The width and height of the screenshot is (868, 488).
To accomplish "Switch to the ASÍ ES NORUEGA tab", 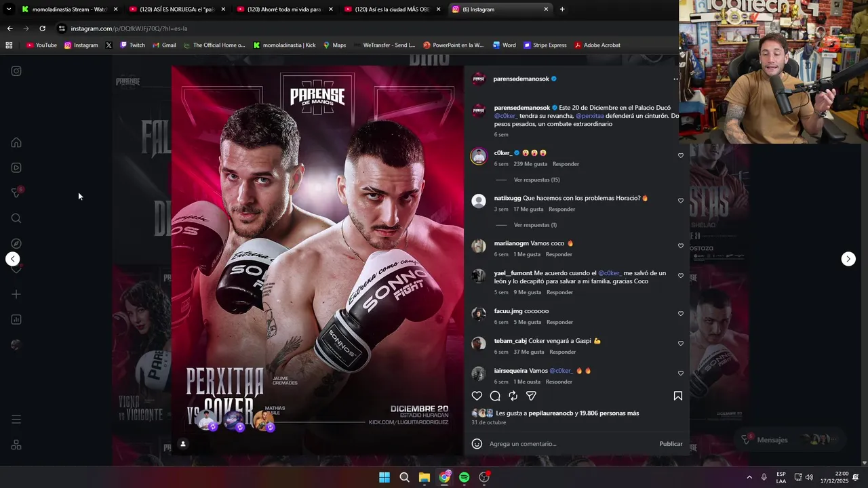I will (177, 9).
